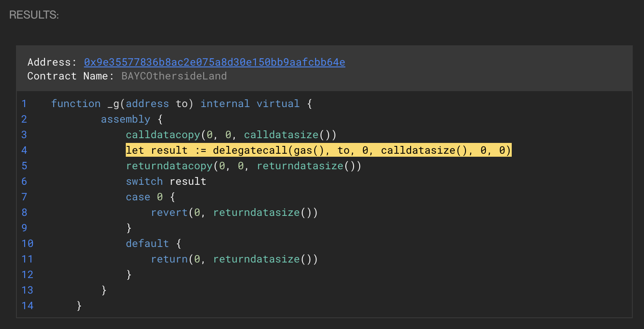644x329 pixels.
Task: Open the 0x9e35577836b8 contract address link
Action: [214, 62]
